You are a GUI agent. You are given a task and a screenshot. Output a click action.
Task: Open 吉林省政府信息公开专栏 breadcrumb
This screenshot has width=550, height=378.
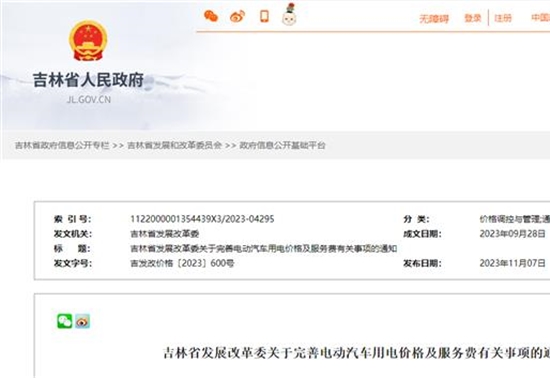tap(62, 145)
